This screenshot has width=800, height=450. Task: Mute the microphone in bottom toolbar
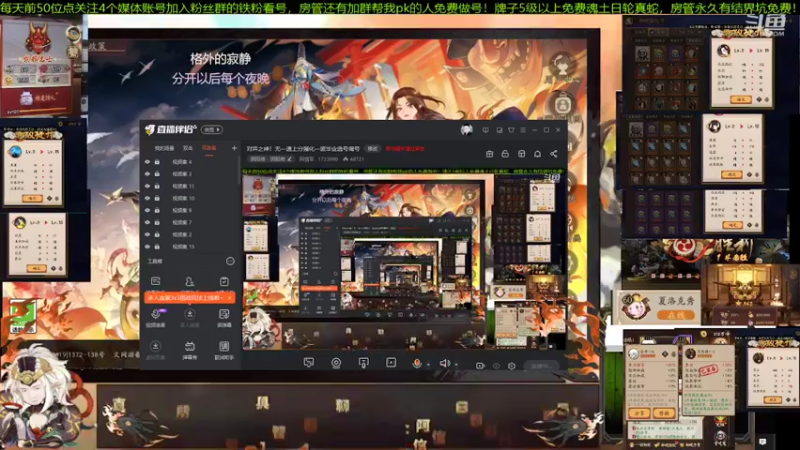coord(417,363)
